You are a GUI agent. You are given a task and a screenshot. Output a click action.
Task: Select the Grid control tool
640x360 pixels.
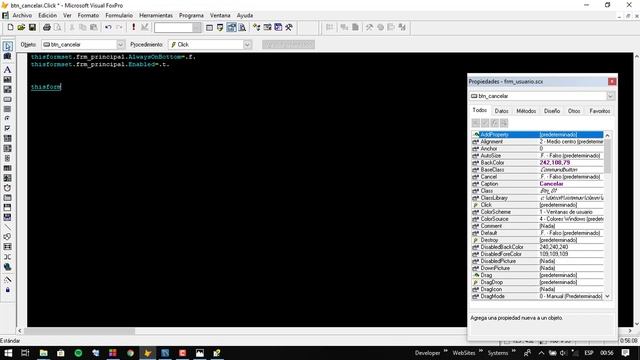7,168
